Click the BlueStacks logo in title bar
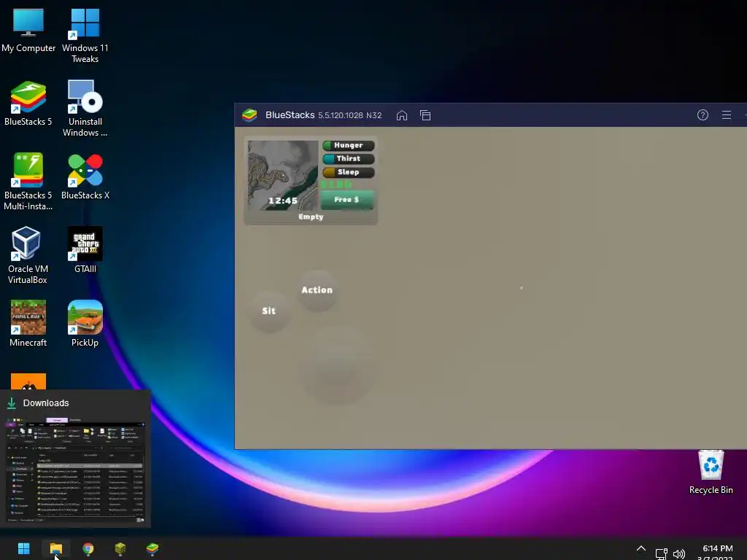 [x=249, y=115]
